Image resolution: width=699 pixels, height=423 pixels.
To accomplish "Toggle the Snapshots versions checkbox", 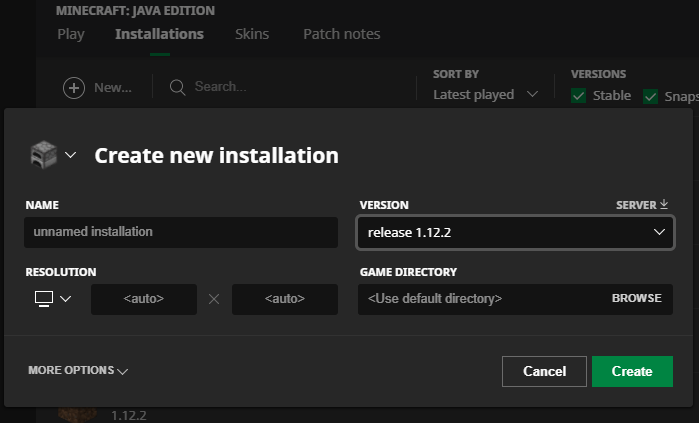I will (x=651, y=96).
